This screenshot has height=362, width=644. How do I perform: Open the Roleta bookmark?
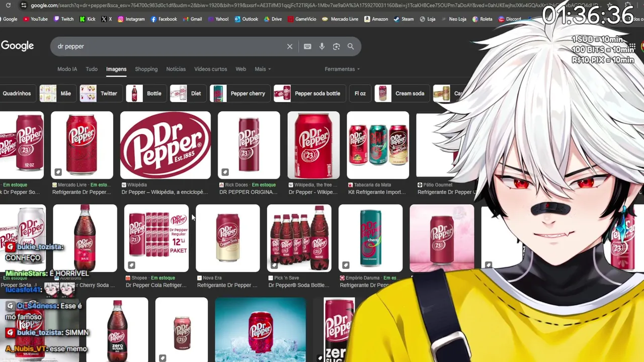(x=481, y=19)
